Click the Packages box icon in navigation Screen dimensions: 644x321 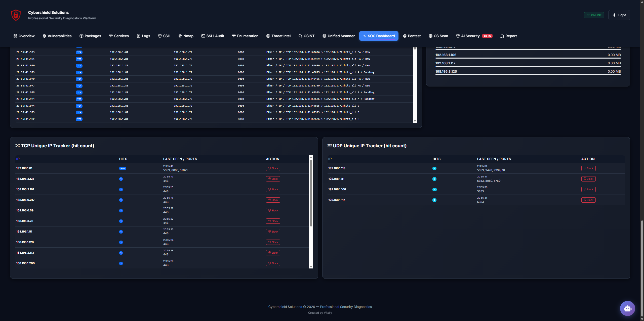81,36
